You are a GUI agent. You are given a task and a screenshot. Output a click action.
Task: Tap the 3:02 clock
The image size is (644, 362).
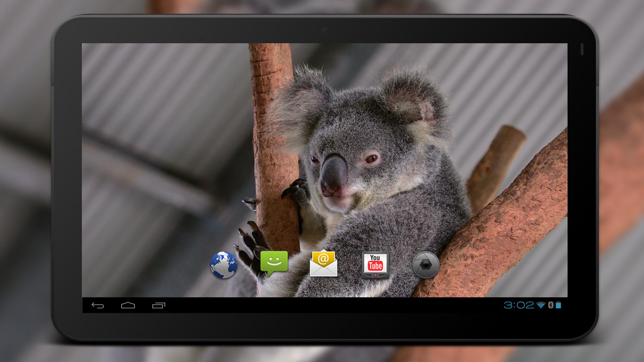(519, 305)
